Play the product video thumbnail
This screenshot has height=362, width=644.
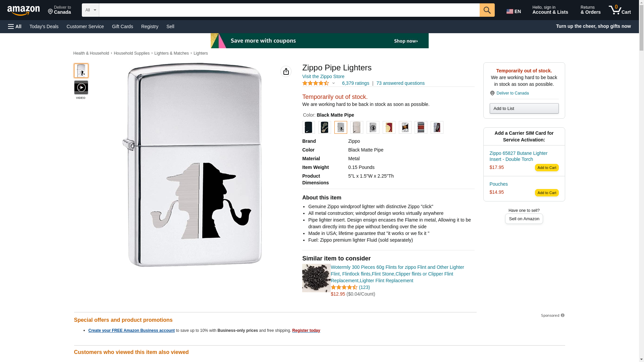81,87
